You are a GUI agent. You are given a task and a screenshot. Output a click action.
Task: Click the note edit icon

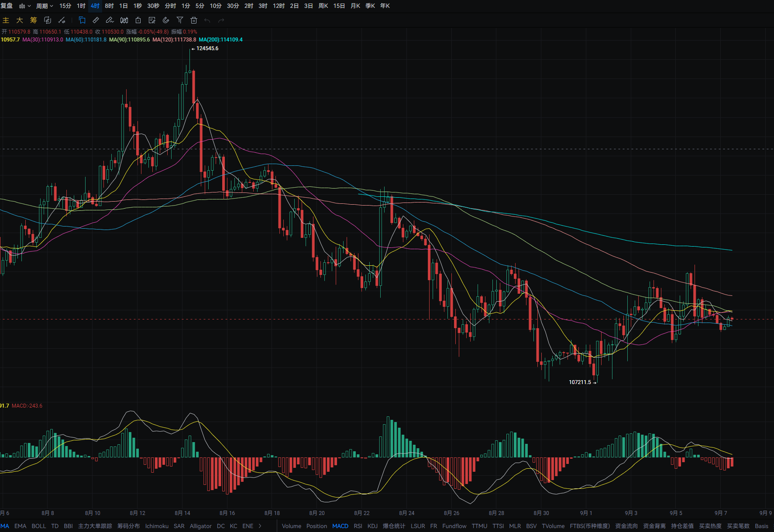pyautogui.click(x=152, y=20)
